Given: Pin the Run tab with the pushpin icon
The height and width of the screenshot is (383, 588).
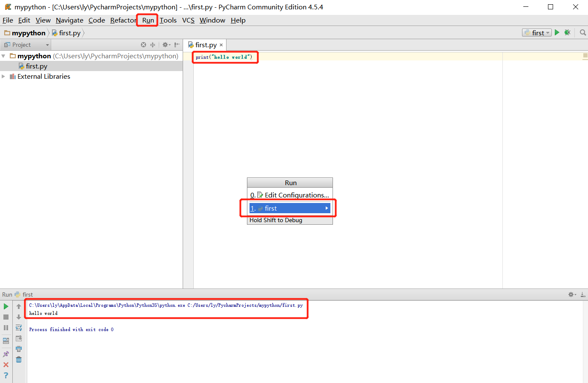Looking at the screenshot, I should (6, 354).
